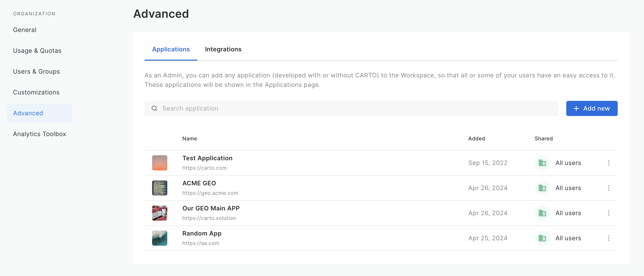Select the Applications tab
Viewport: 644px width, 276px height.
(x=171, y=49)
